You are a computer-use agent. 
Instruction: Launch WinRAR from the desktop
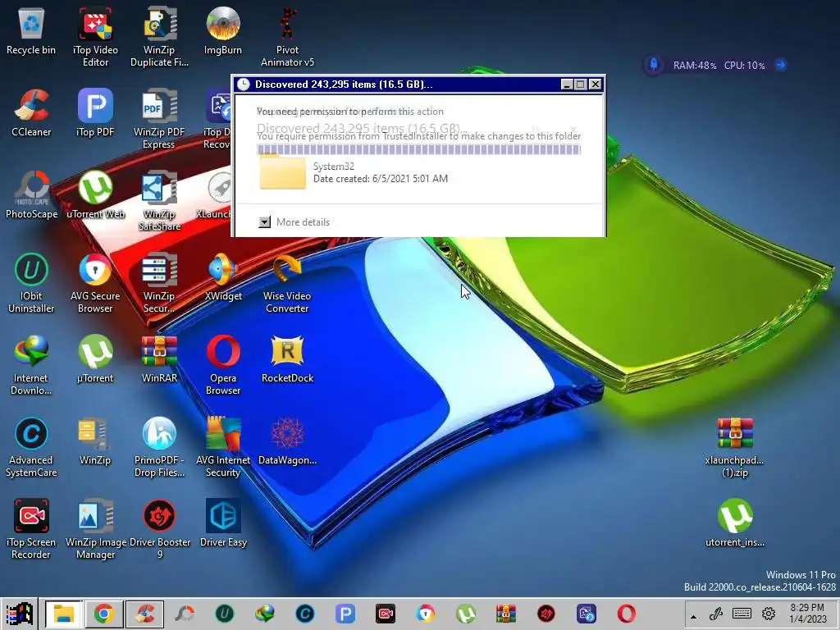pyautogui.click(x=159, y=359)
